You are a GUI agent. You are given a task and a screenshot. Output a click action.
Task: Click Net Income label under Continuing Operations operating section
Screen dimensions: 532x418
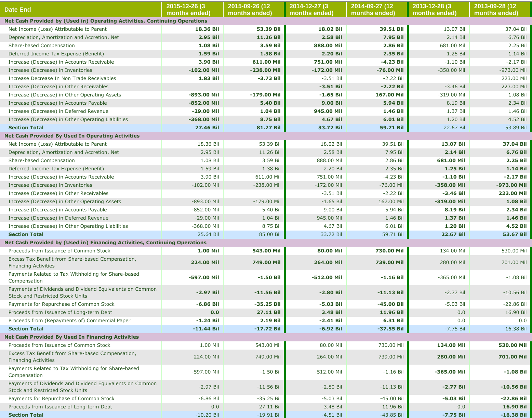(x=57, y=29)
